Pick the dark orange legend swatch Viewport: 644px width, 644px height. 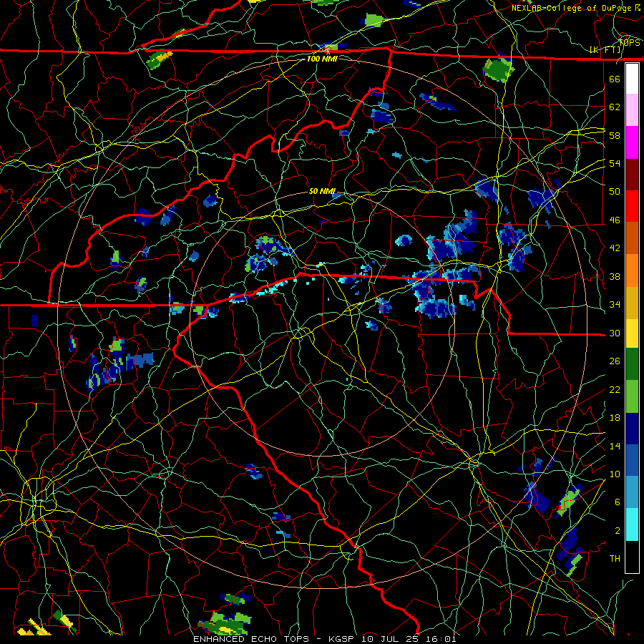632,238
